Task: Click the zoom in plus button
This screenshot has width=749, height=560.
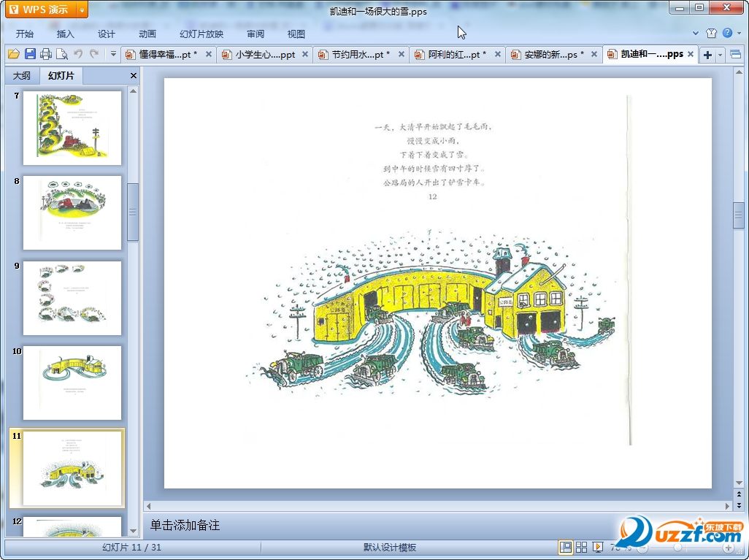Action: [x=728, y=547]
